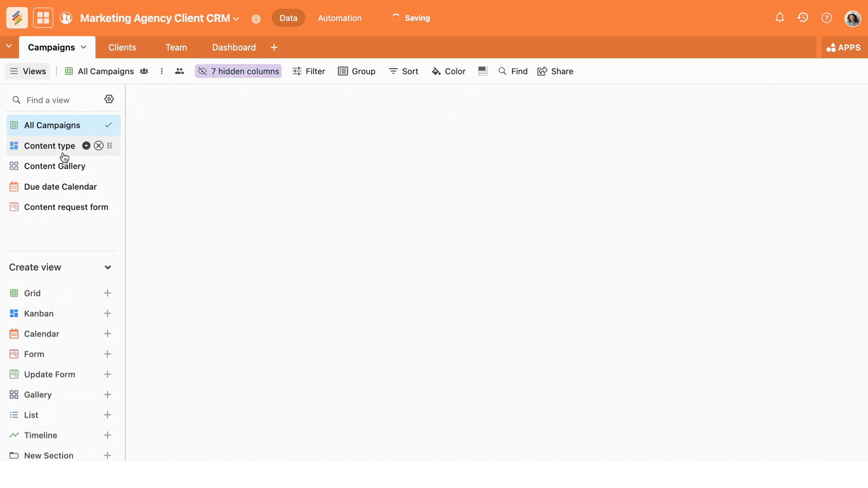868x488 pixels.
Task: Toggle the 7 hidden columns control
Action: pos(238,71)
